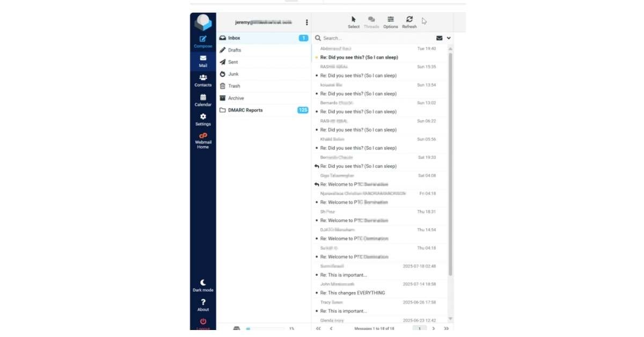
Task: Open the replied message from Sat 19:33
Action: coord(378,162)
